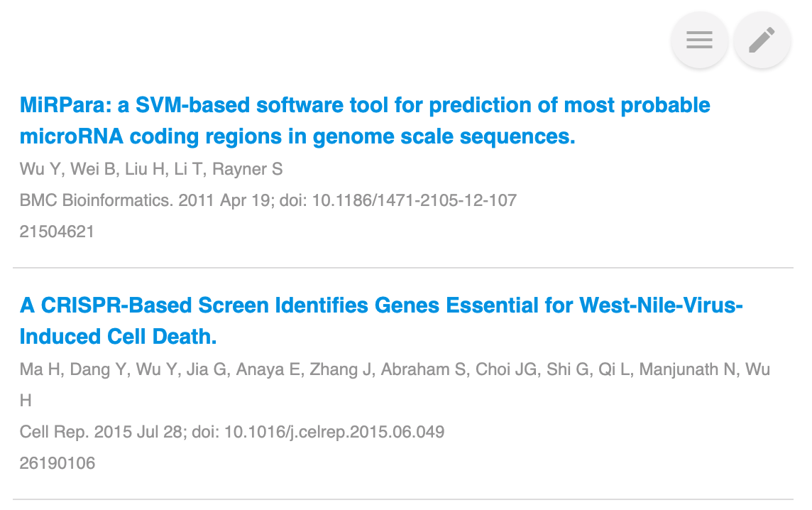Click the pencil edit icon
This screenshot has height=510, width=812.
point(762,40)
